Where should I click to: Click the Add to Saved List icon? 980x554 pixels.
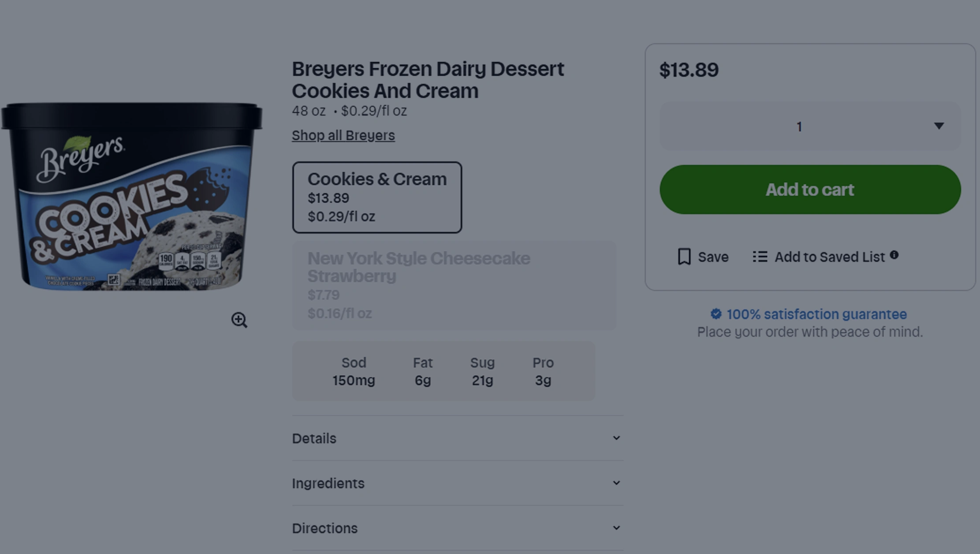pyautogui.click(x=760, y=257)
